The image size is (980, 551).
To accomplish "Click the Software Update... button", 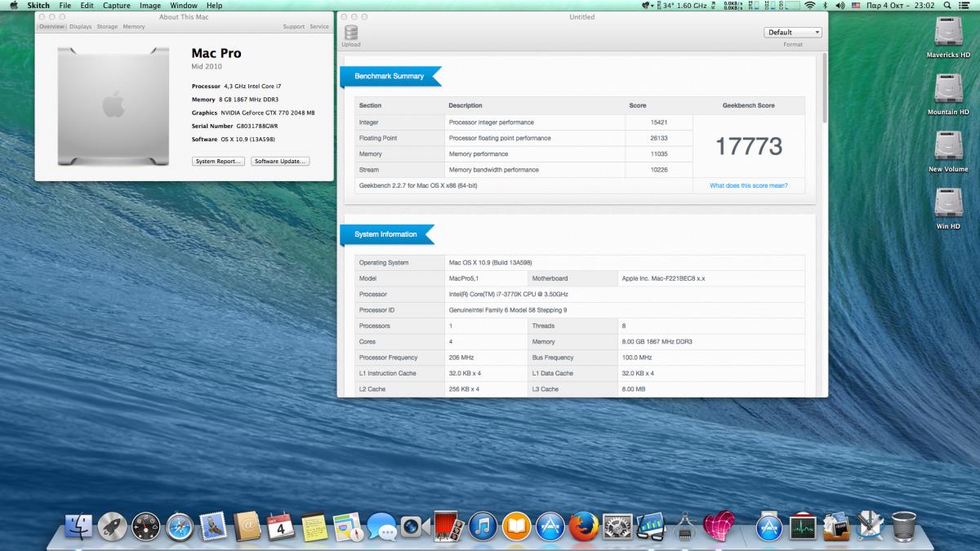I will (280, 162).
